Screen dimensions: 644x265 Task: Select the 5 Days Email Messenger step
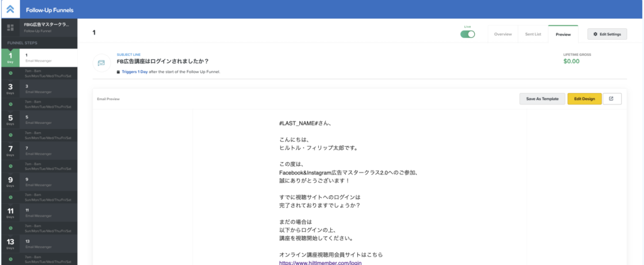tap(39, 120)
